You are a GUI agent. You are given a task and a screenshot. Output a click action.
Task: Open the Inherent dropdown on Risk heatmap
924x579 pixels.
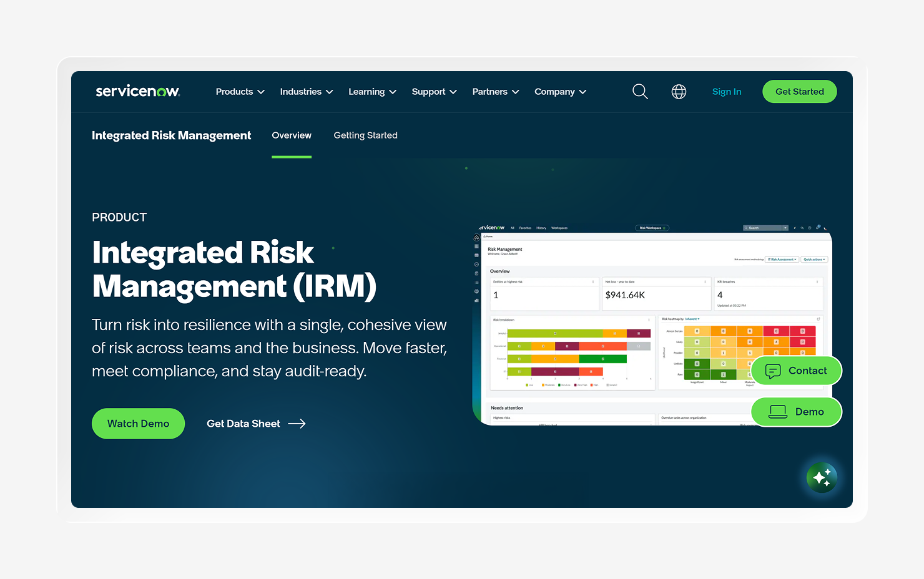[x=692, y=319]
